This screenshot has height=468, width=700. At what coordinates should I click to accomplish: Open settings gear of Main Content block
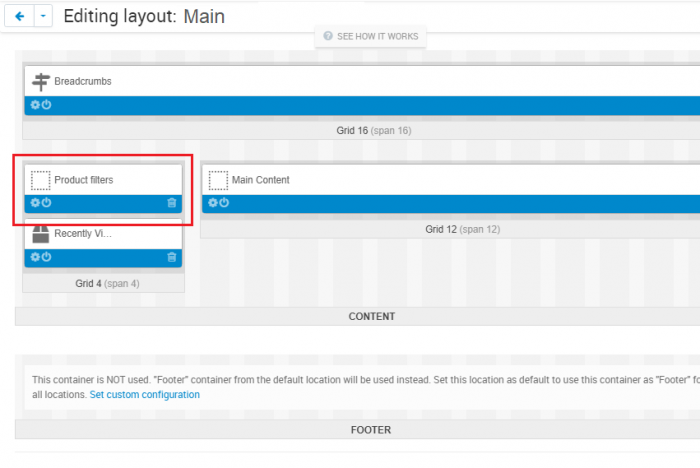[x=212, y=203]
